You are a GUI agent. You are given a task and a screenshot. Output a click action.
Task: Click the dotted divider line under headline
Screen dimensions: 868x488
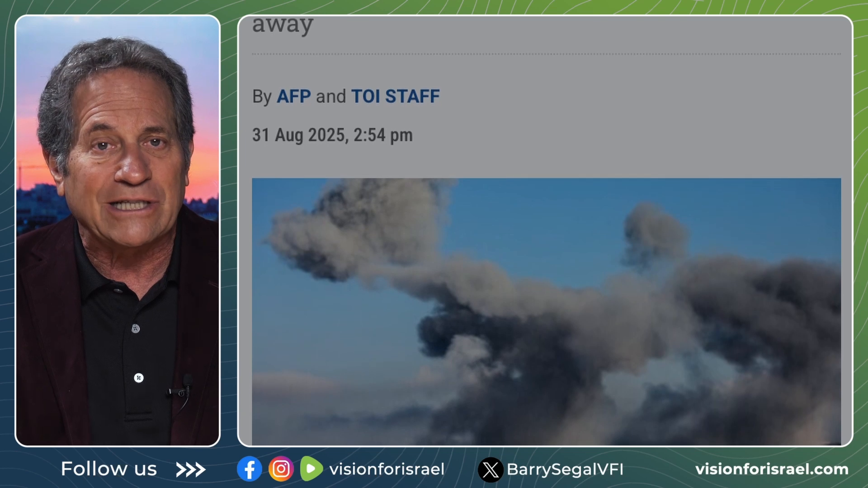coord(547,54)
